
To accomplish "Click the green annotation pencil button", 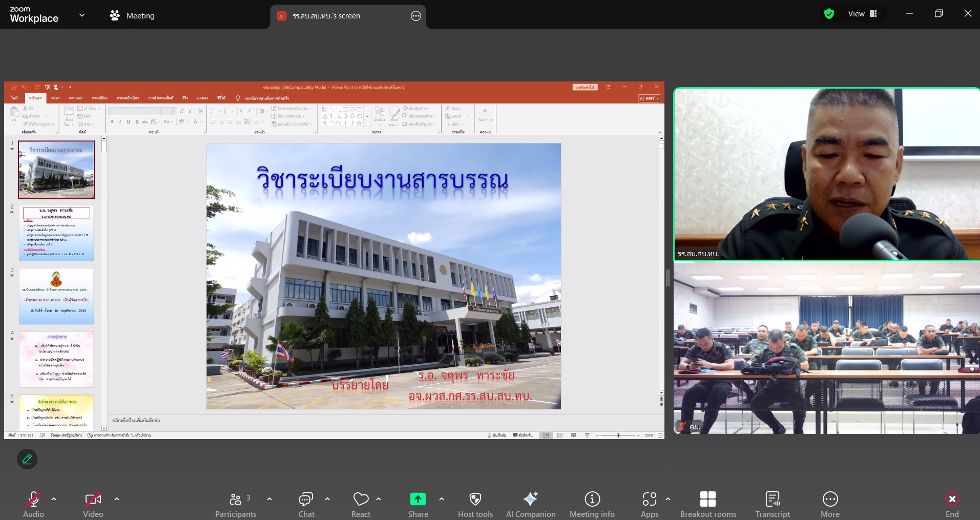I will click(x=27, y=459).
